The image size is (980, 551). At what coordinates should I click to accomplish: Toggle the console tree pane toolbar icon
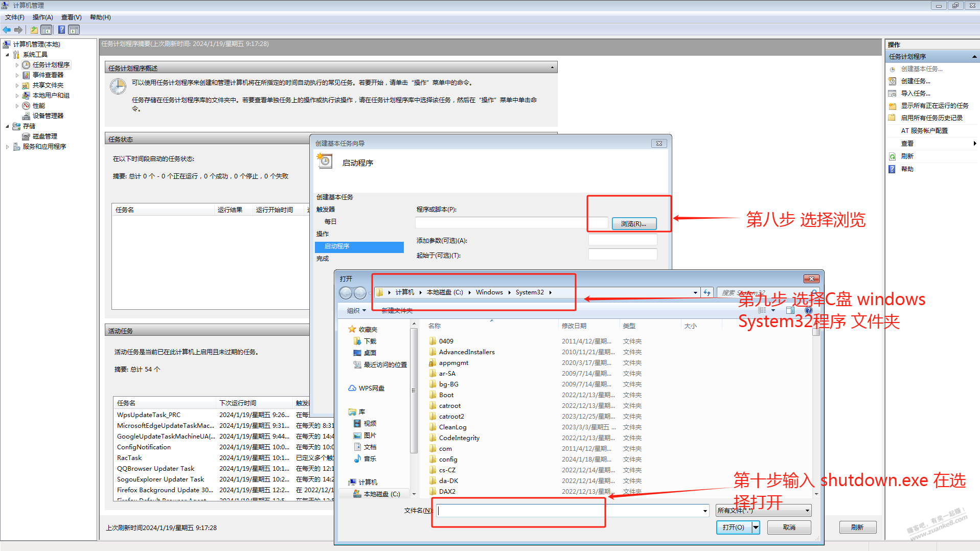pos(47,30)
